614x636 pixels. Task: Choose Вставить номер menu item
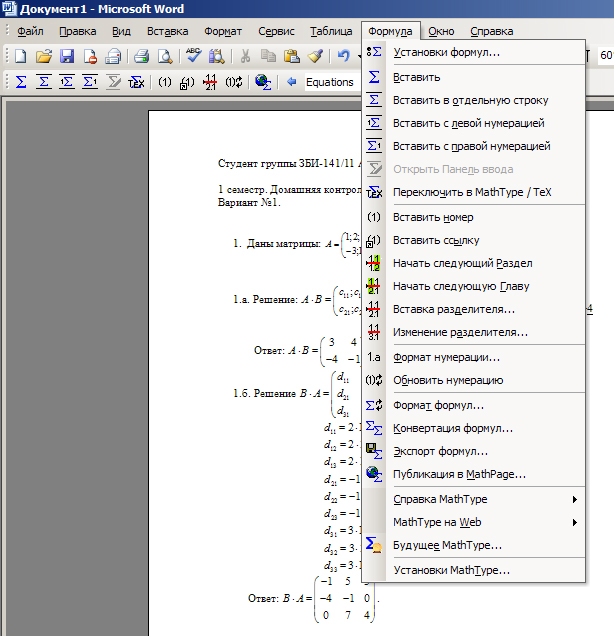(475, 217)
